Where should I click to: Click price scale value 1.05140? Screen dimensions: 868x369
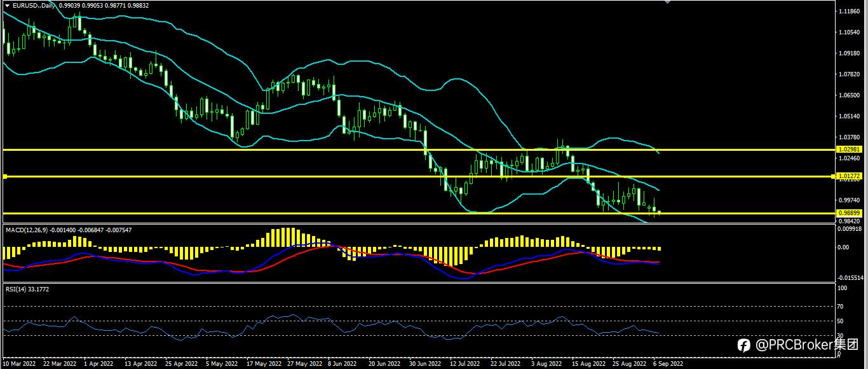(849, 116)
